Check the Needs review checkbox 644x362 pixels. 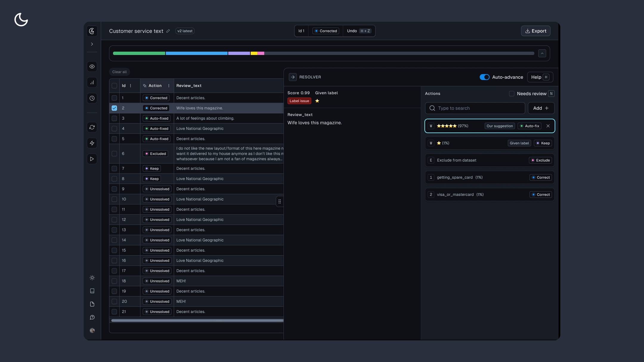pyautogui.click(x=512, y=94)
